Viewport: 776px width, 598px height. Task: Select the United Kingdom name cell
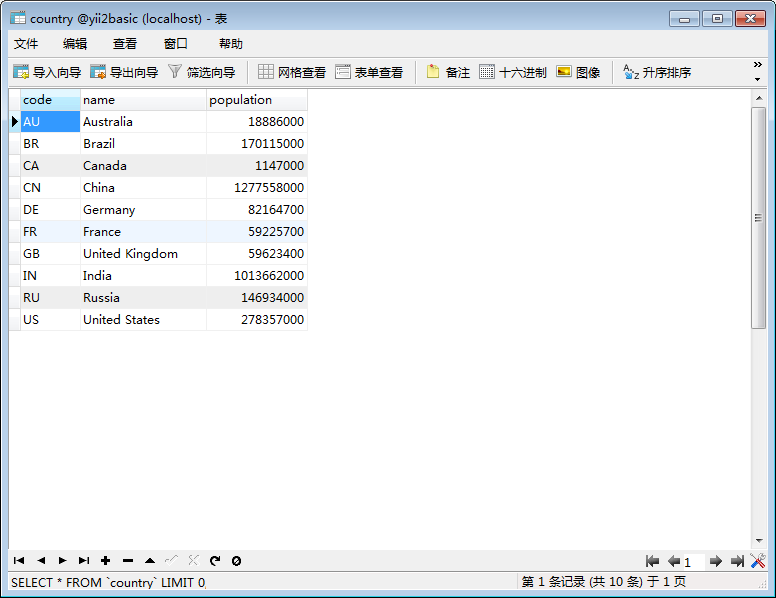(143, 253)
